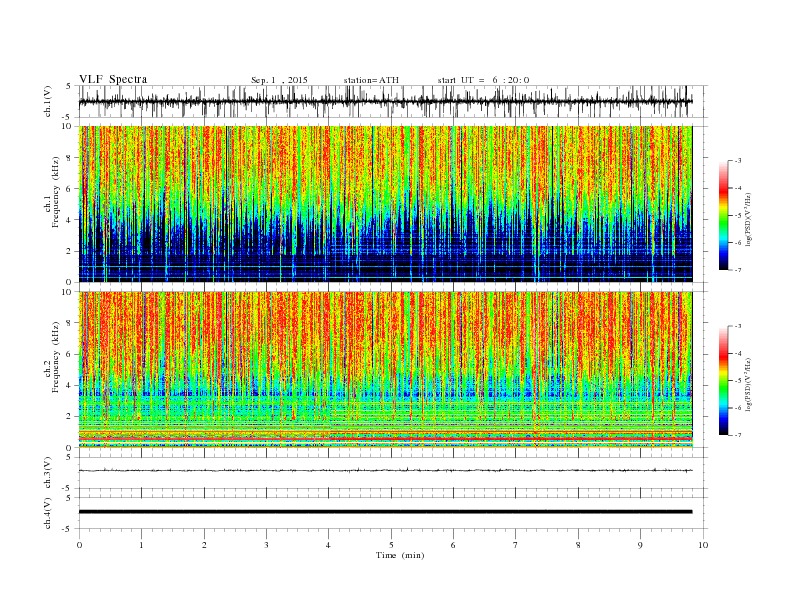Click the time axis tick label '0'
This screenshot has width=792, height=612.
[79, 545]
